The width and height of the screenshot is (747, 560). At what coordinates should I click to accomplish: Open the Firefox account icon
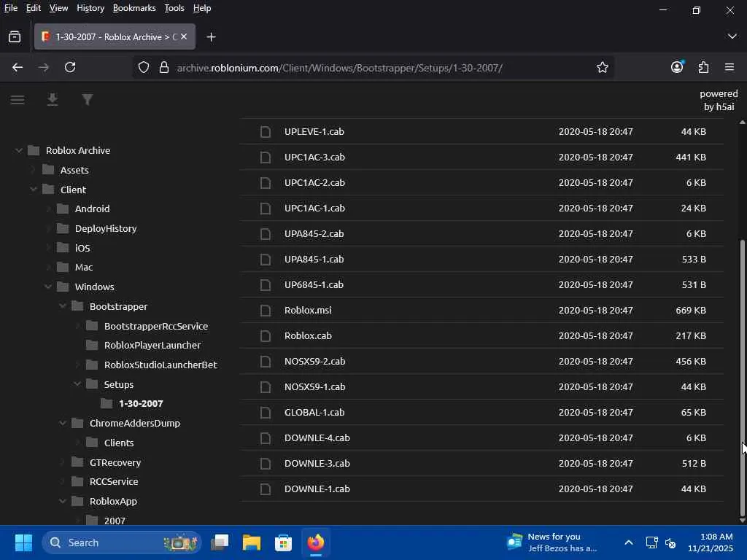[x=677, y=67]
